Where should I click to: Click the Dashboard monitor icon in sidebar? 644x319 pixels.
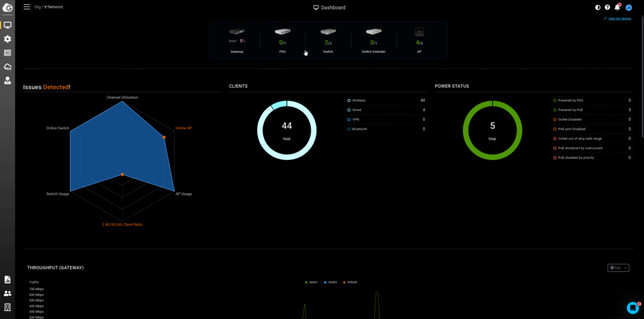tap(8, 25)
